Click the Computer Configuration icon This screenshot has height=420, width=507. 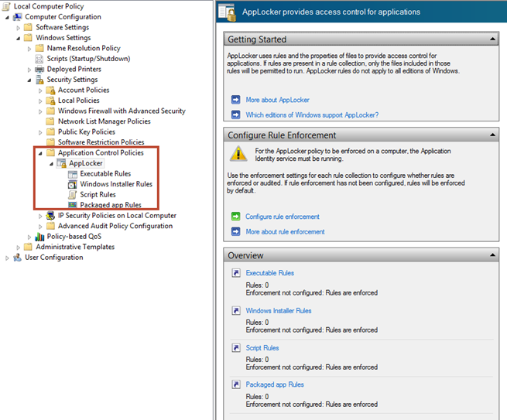(18, 17)
